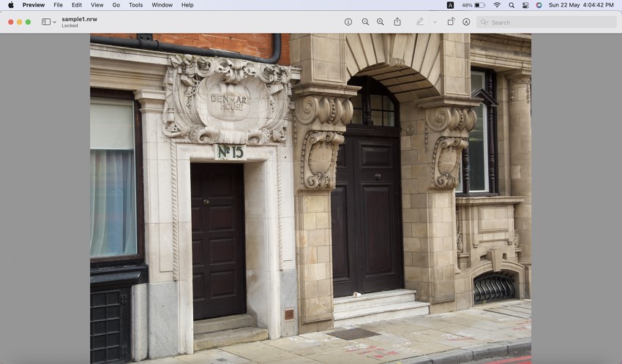Click the Search field

pos(546,22)
